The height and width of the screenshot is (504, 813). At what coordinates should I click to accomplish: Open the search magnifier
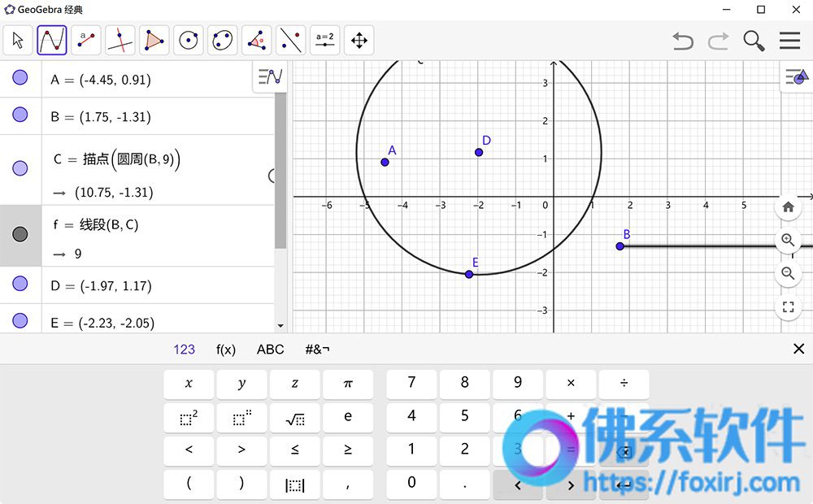(x=754, y=41)
